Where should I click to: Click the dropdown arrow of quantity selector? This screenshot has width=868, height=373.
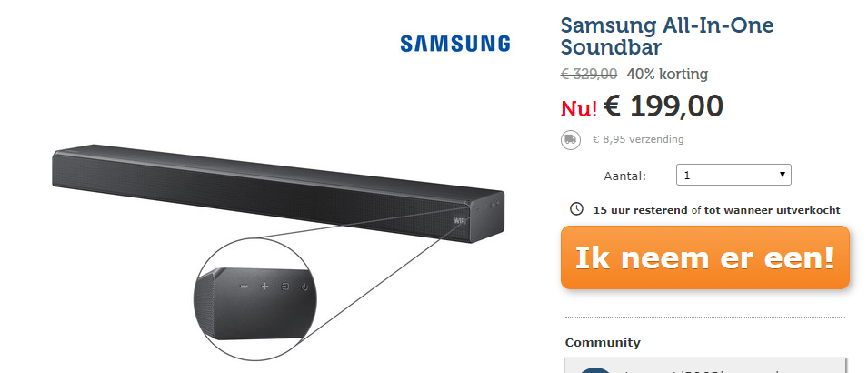[x=783, y=176]
